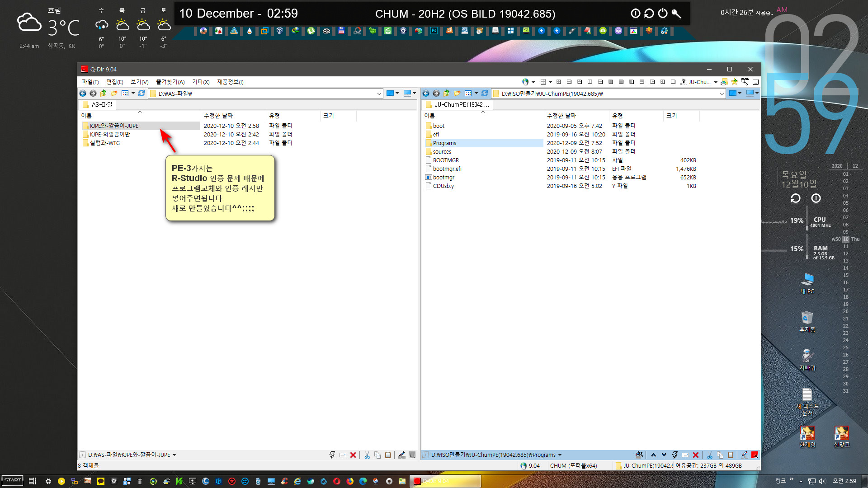Paste using left pane clipboard icon
This screenshot has height=488, width=868.
point(388,455)
